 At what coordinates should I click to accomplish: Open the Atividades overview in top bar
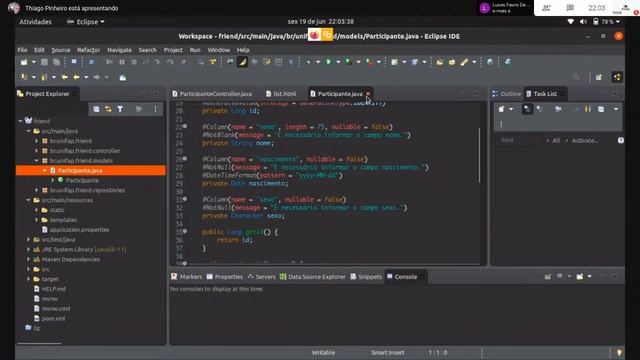click(x=36, y=22)
